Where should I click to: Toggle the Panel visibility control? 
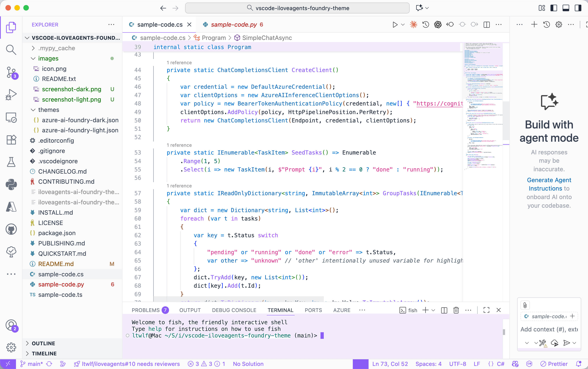tap(566, 8)
